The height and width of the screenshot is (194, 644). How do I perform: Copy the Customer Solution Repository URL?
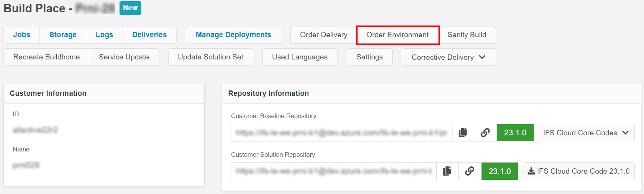coord(447,171)
